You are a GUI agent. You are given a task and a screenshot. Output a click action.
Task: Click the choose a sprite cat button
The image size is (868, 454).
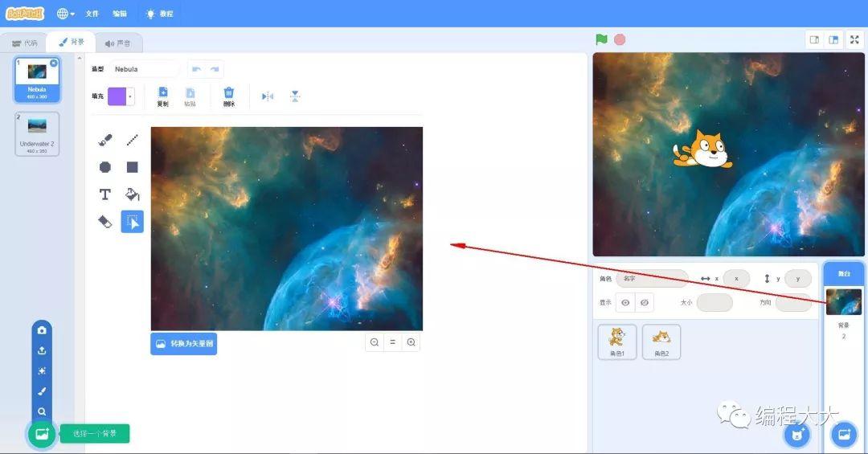tap(797, 434)
